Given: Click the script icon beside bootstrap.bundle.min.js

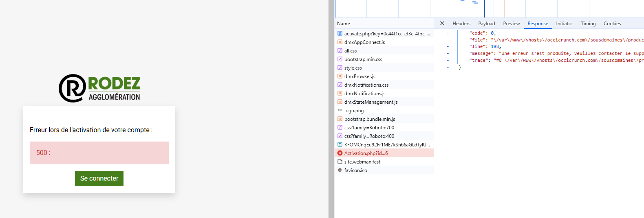Looking at the screenshot, I should click(340, 119).
